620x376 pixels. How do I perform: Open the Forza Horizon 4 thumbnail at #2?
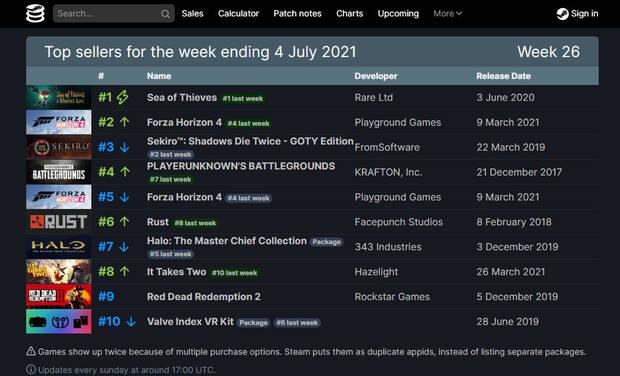[59, 122]
